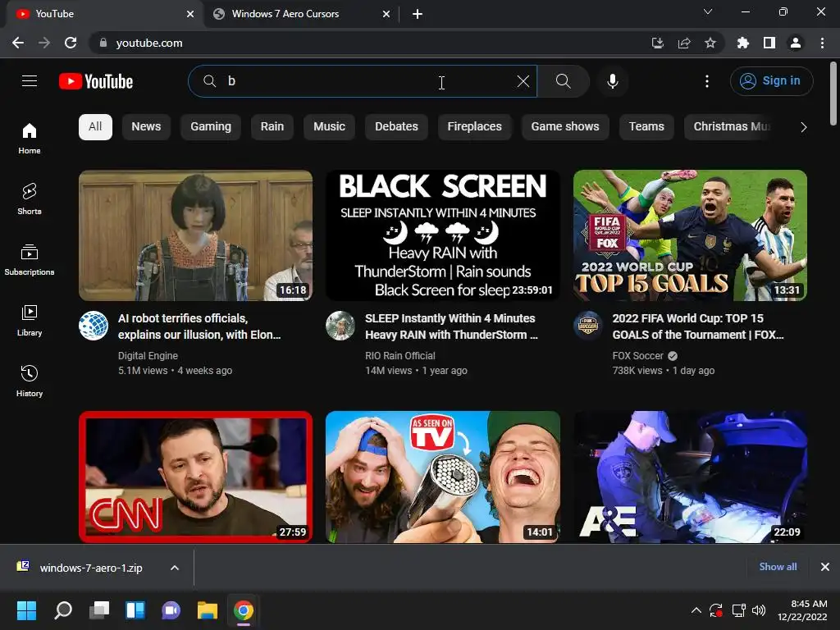Start voice search with the microphone
The image size is (840, 630).
tap(612, 81)
